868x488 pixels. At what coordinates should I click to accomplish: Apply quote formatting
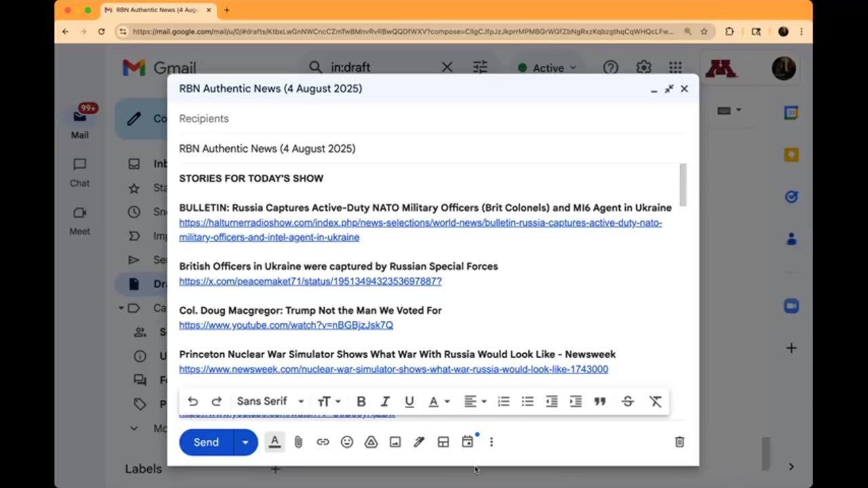[x=600, y=401]
